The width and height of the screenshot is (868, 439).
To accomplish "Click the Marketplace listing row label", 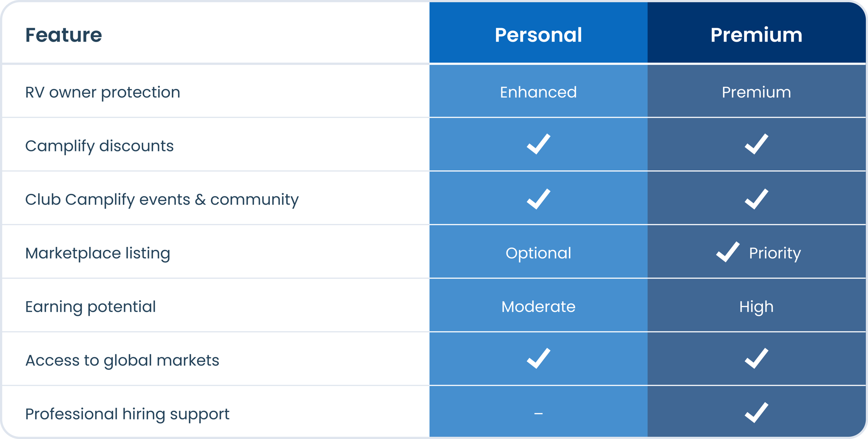I will tap(98, 253).
